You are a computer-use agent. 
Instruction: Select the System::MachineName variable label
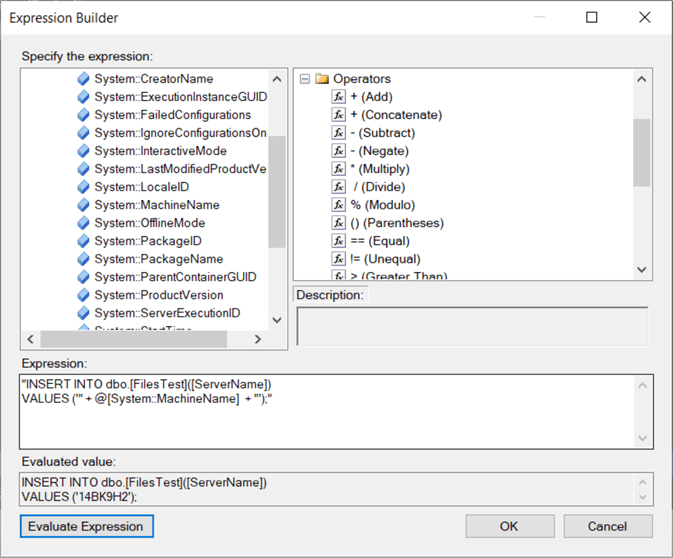[157, 205]
